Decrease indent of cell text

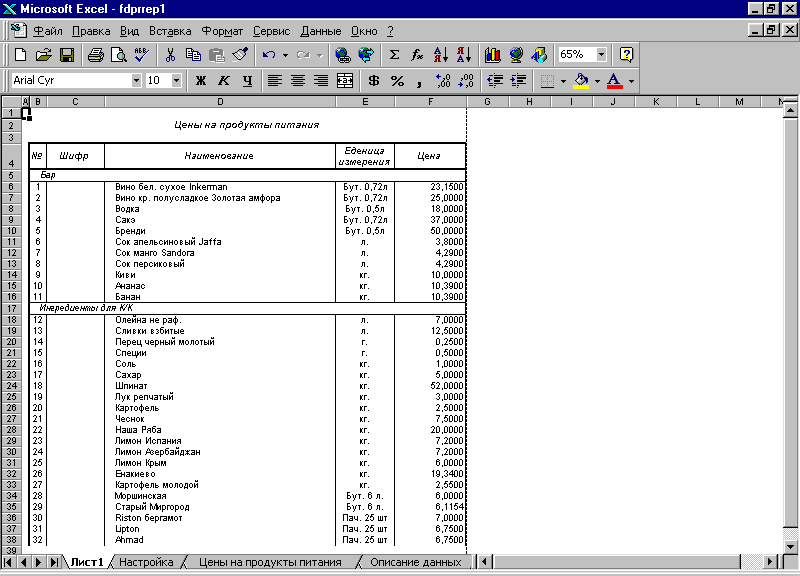[x=494, y=81]
